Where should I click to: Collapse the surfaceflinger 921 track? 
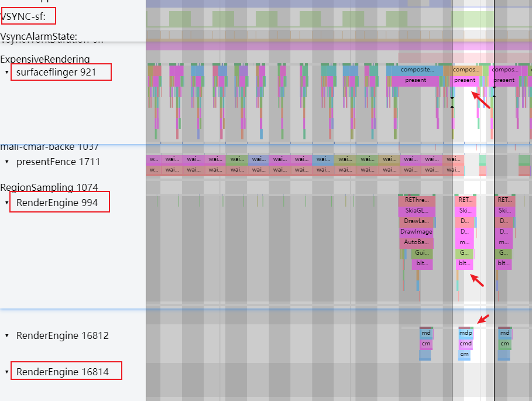point(7,72)
